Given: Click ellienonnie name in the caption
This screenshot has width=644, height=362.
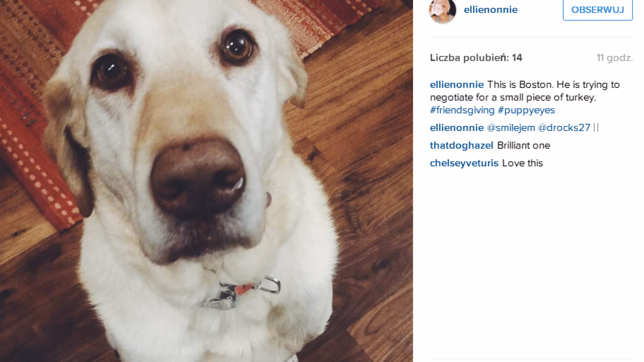Looking at the screenshot, I should (457, 84).
